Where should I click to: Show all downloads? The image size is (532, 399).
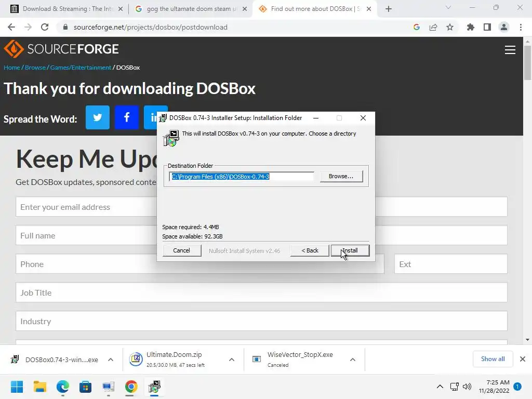[493, 359]
